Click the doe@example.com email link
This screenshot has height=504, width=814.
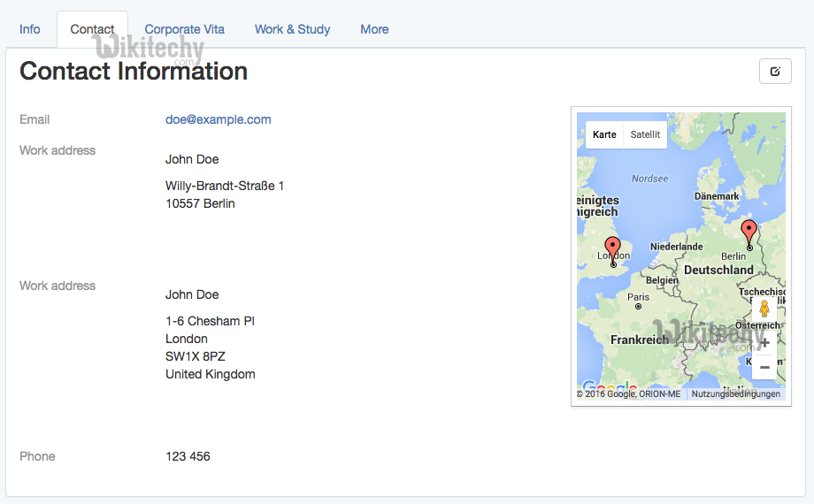[218, 119]
